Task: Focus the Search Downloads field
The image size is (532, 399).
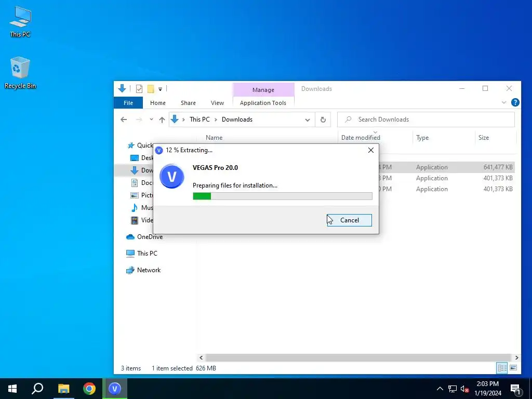Action: pos(426,119)
